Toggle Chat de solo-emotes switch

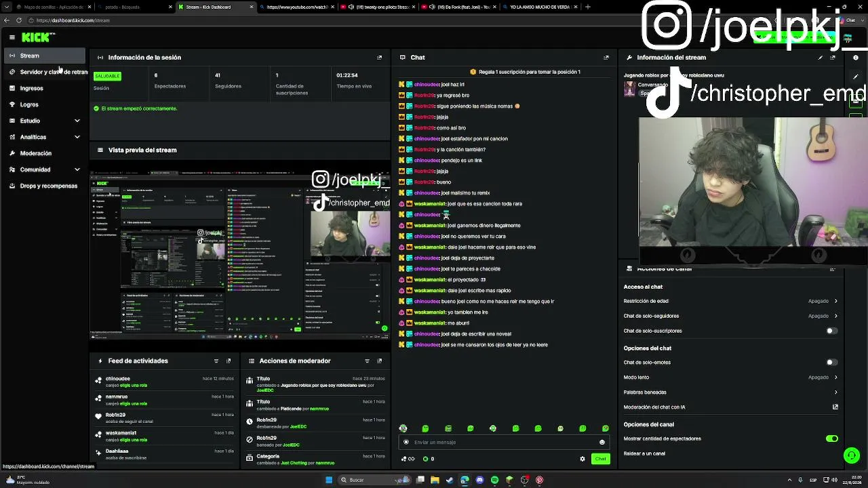point(831,363)
